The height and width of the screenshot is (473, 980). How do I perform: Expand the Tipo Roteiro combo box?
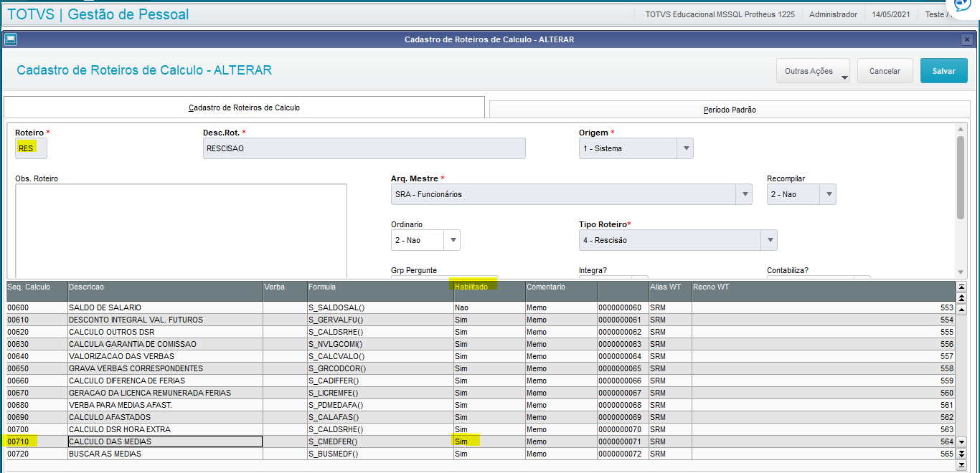point(769,240)
